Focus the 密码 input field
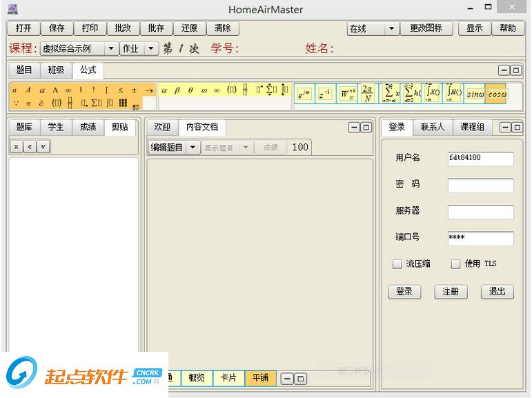Screen dimensions: 532x398 (480, 186)
